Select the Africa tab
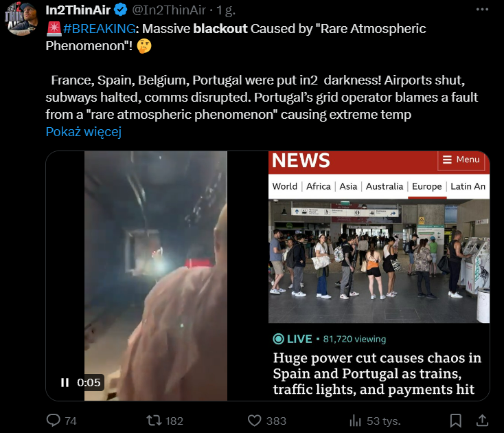This screenshot has width=504, height=433. (318, 186)
